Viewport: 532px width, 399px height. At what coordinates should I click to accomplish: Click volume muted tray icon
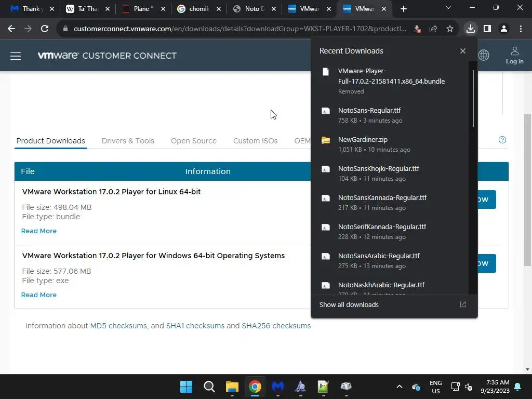(469, 387)
